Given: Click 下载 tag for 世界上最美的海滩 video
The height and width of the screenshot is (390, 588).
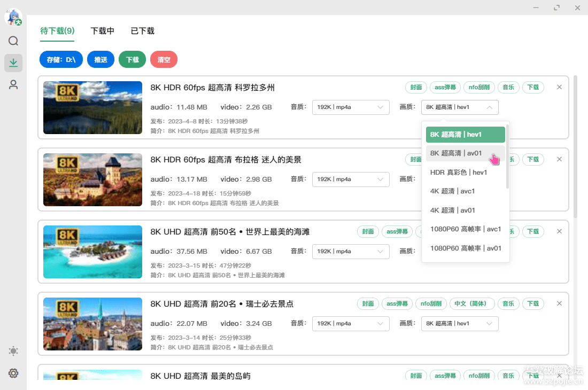Looking at the screenshot, I should (x=533, y=231).
